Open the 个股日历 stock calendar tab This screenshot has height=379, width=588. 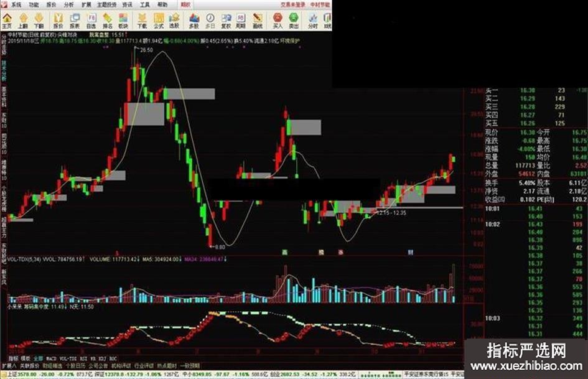pyautogui.click(x=76, y=366)
